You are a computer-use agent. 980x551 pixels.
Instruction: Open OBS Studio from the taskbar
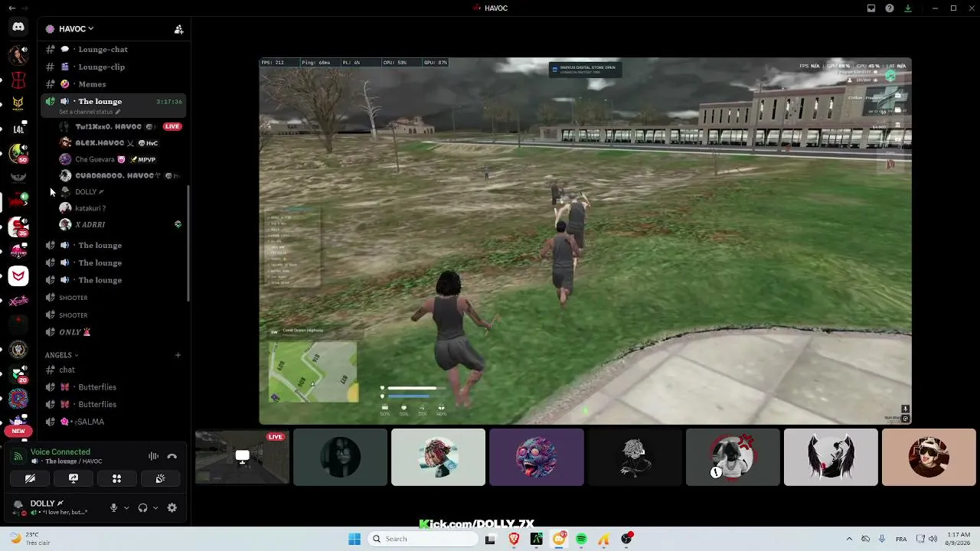pos(626,539)
